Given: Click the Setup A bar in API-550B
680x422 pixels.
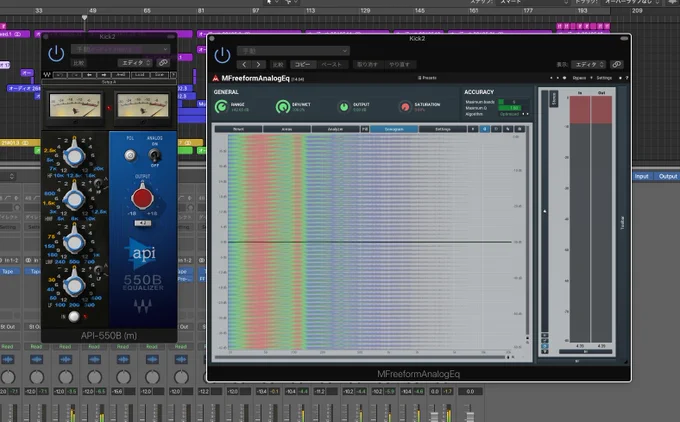Looking at the screenshot, I should pyautogui.click(x=109, y=82).
